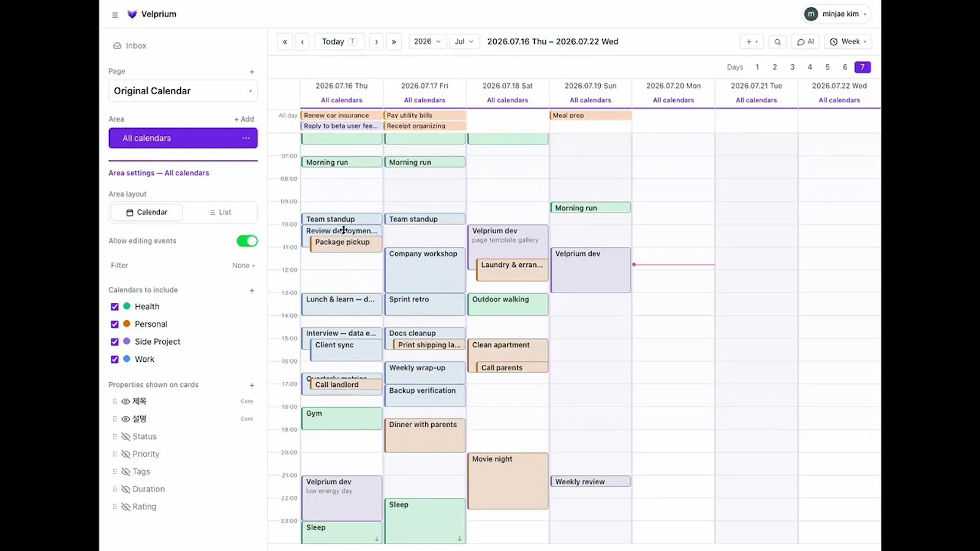Add a new page with plus icon
The width and height of the screenshot is (980, 551).
point(252,72)
